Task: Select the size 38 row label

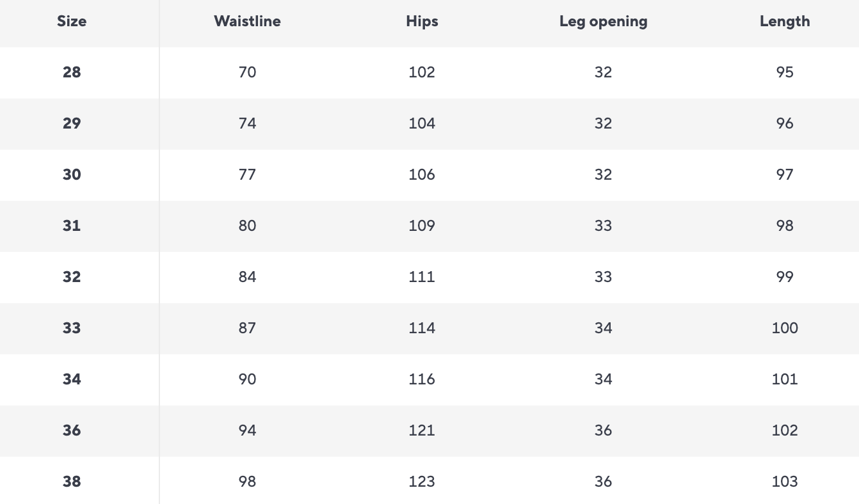Action: click(72, 482)
